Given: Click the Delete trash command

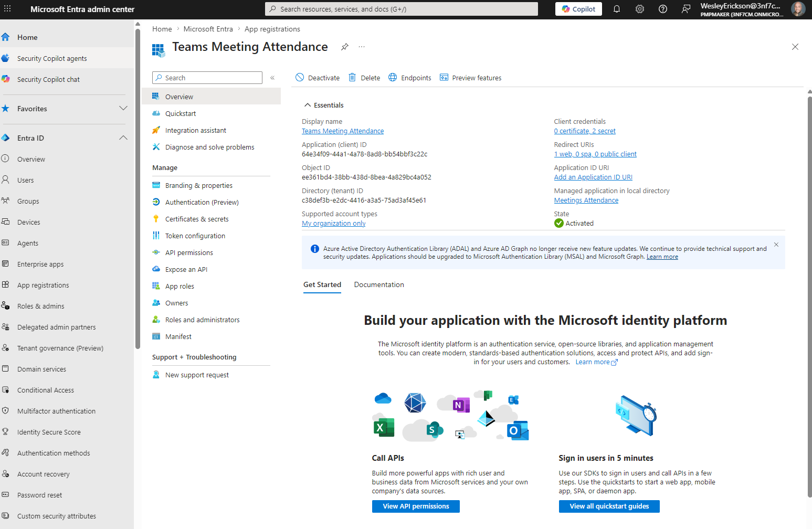Looking at the screenshot, I should coord(364,78).
